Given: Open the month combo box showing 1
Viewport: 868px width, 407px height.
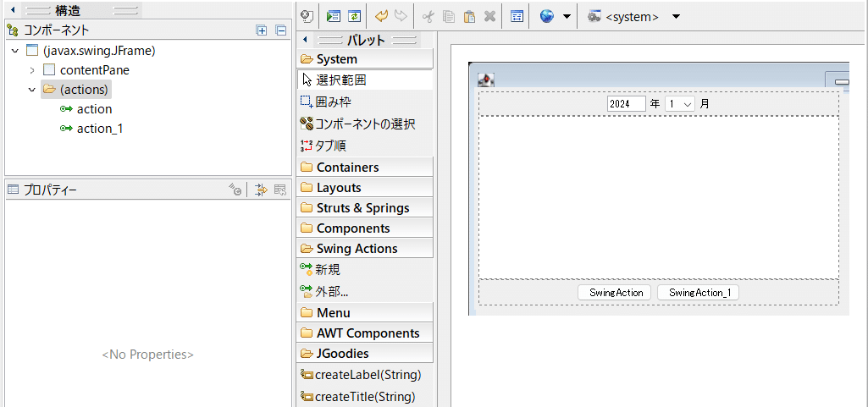Looking at the screenshot, I should (680, 103).
